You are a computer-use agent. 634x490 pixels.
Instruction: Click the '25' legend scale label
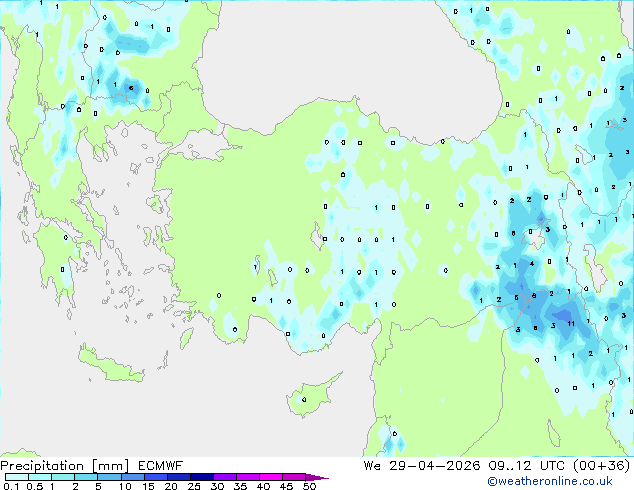coord(194,486)
